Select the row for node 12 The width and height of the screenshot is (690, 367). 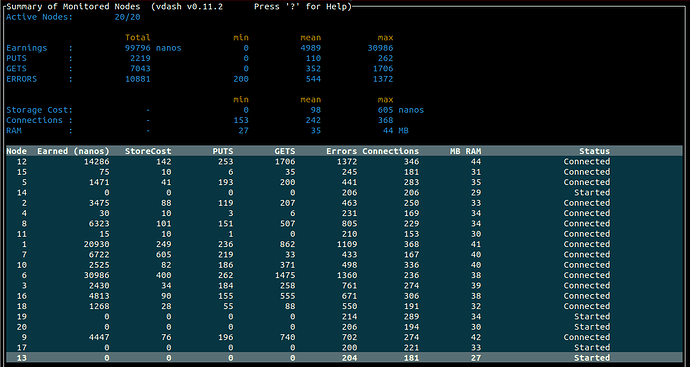(345, 161)
